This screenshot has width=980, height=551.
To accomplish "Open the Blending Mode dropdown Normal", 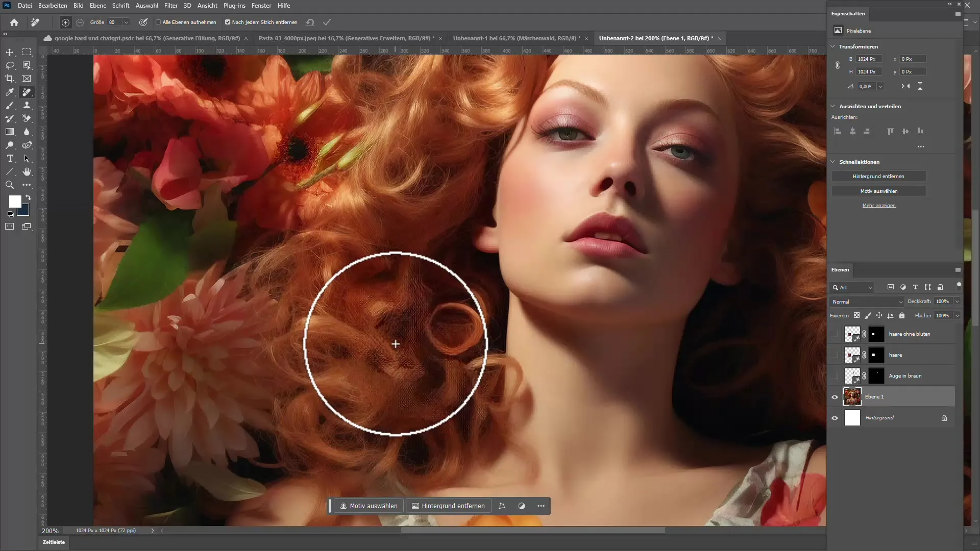I will click(866, 300).
